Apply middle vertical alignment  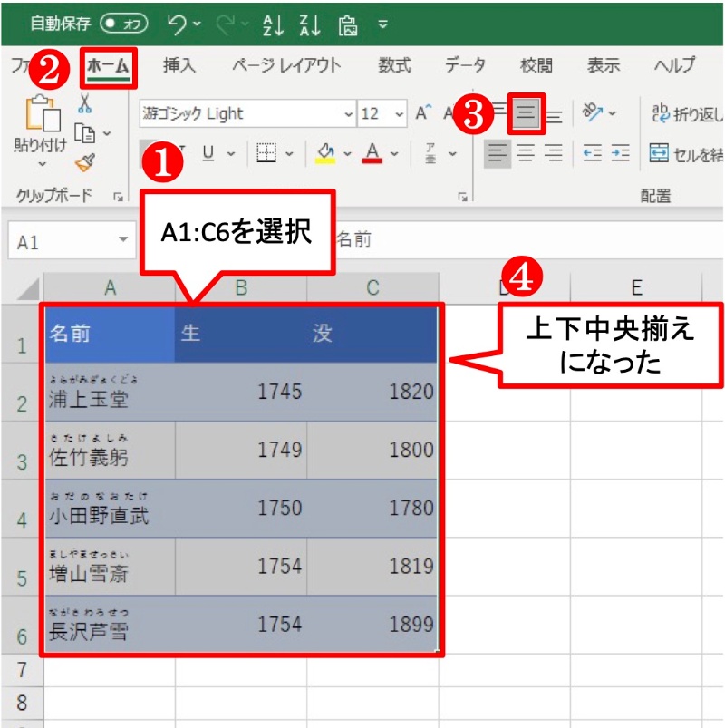[x=526, y=113]
